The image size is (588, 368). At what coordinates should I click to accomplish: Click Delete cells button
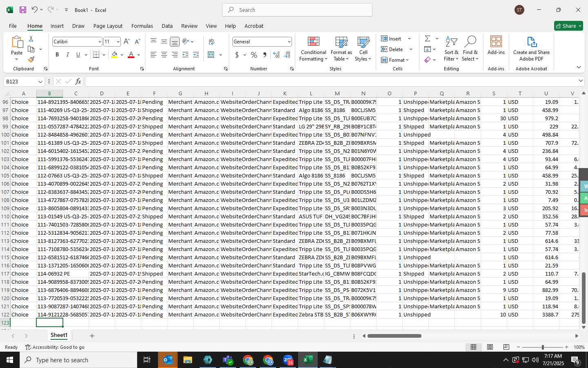(392, 49)
